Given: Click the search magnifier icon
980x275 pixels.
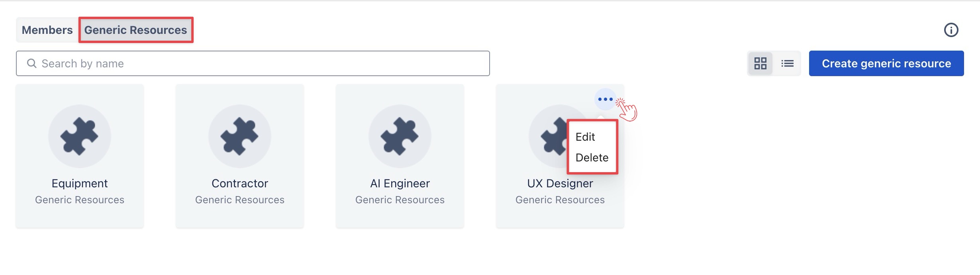Looking at the screenshot, I should click(x=31, y=63).
